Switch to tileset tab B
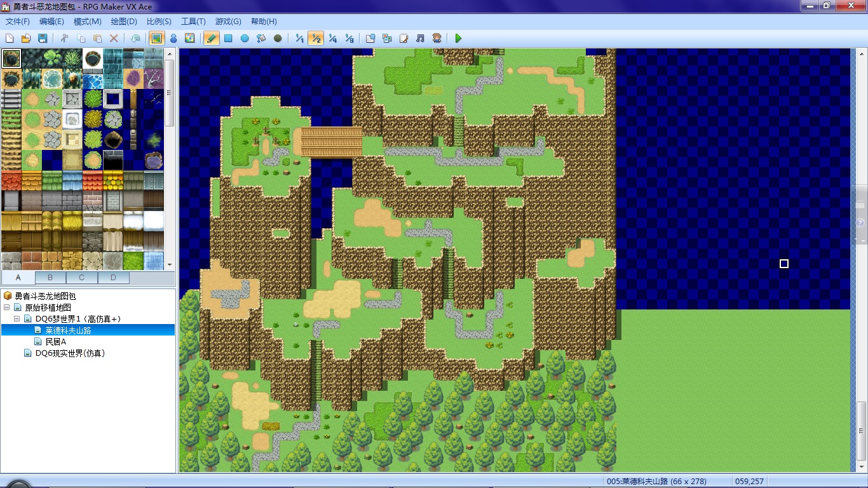This screenshot has width=868, height=488. (50, 278)
